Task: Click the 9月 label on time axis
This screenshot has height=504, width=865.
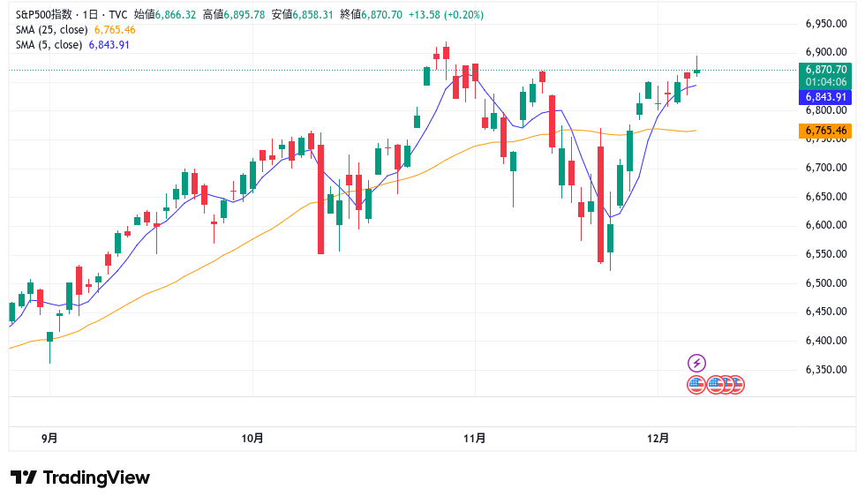Action: pyautogui.click(x=49, y=438)
